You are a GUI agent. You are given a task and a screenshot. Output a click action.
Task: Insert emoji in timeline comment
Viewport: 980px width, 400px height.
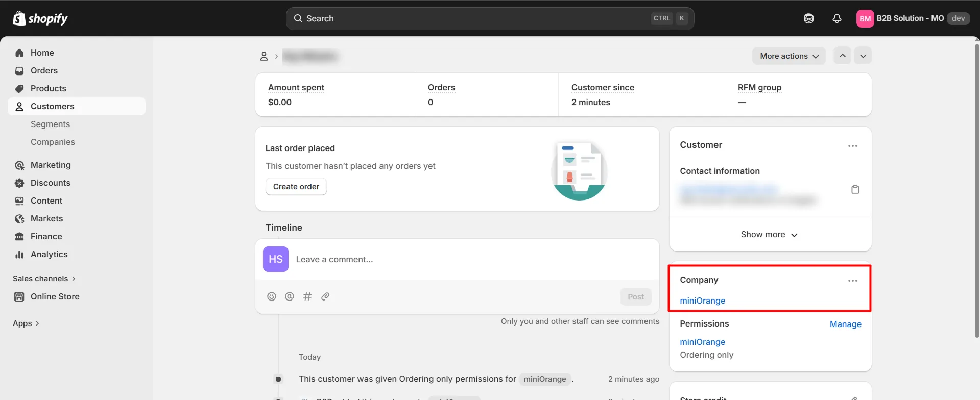point(272,296)
